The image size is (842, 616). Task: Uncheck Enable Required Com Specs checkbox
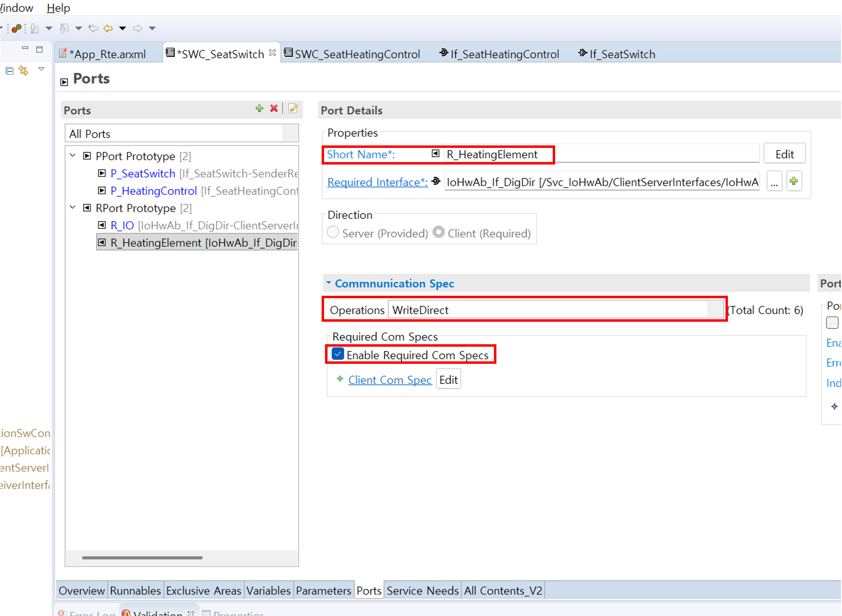[338, 355]
